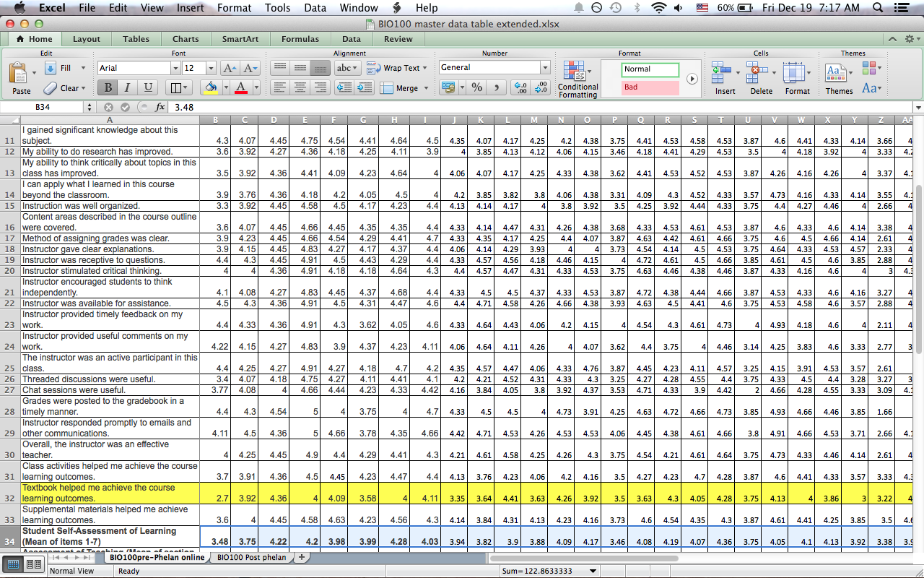Click the percent style icon
The image size is (924, 578).
click(x=476, y=87)
